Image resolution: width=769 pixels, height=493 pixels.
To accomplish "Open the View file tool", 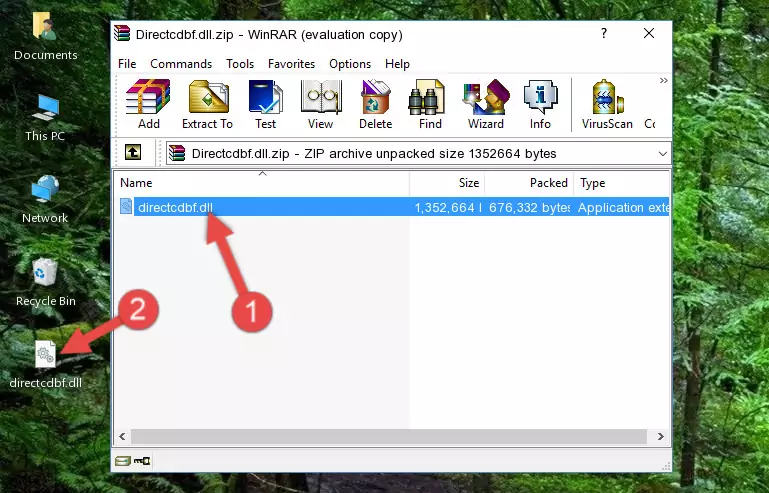I will 321,104.
